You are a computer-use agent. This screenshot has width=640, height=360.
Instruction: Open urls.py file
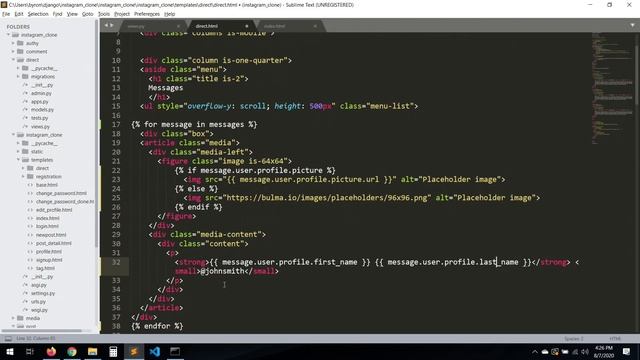point(38,302)
